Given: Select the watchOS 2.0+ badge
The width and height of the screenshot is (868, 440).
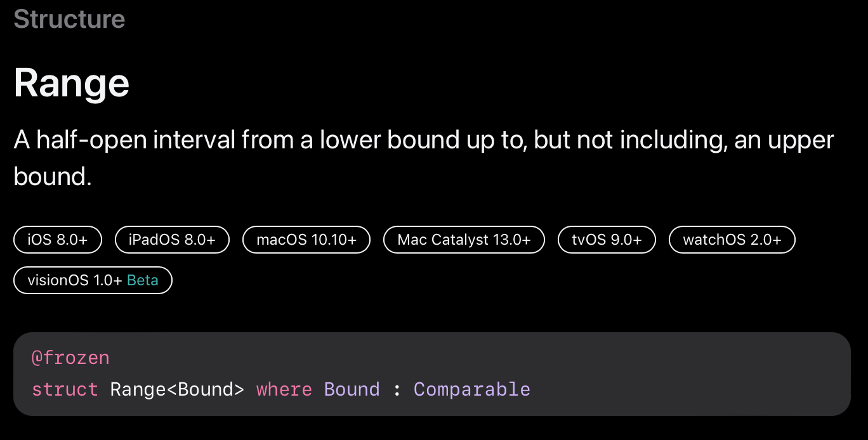Looking at the screenshot, I should pos(732,240).
